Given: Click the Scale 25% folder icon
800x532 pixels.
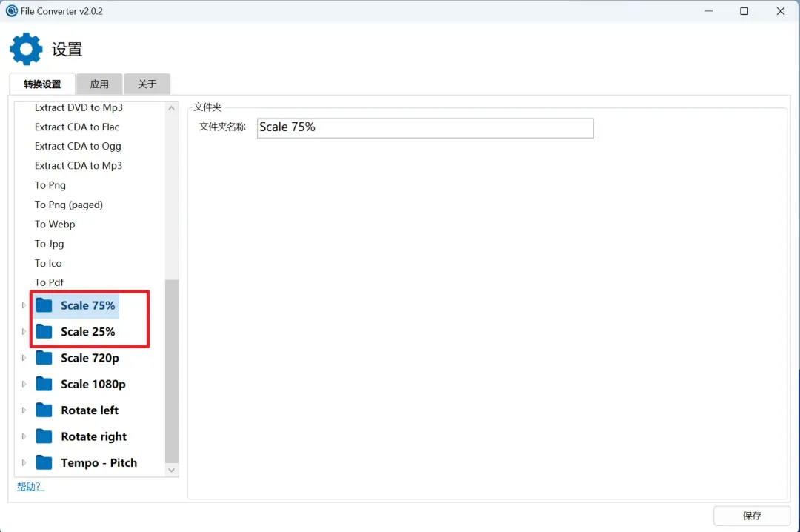Looking at the screenshot, I should pyautogui.click(x=44, y=331).
